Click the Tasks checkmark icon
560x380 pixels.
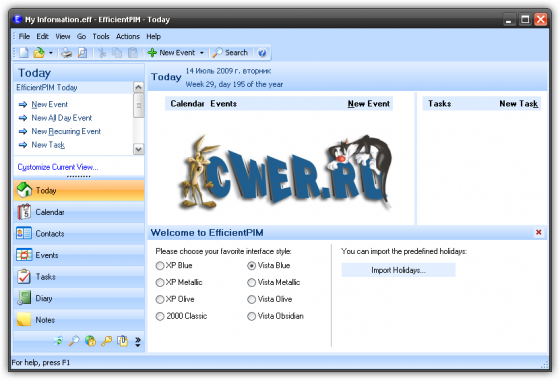tap(24, 276)
